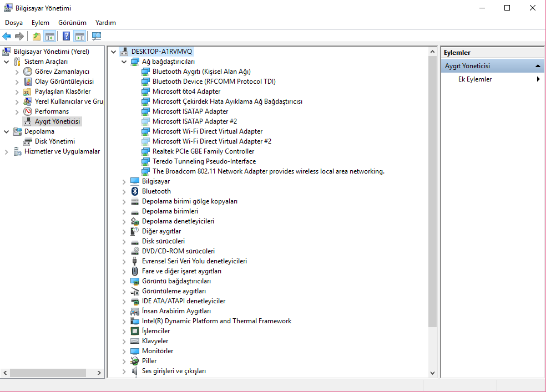Toggle the Action pane show/hide toolbar icon
Viewport: 546px width, 392px height.
coord(80,36)
